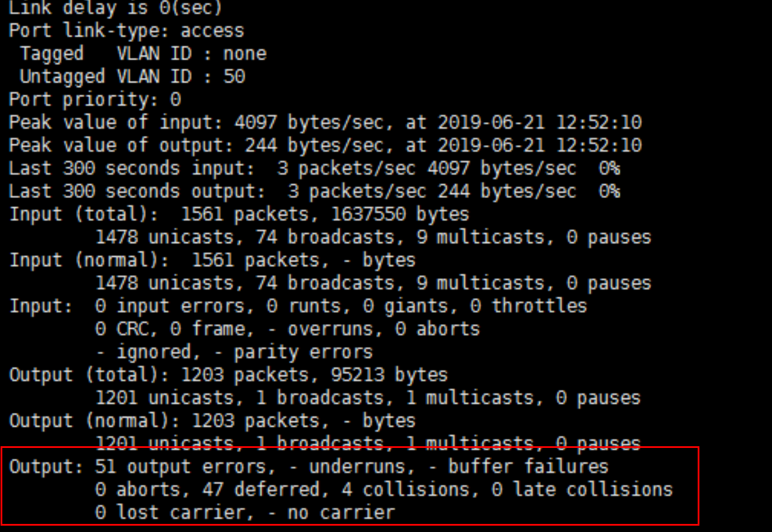This screenshot has height=532, width=772.
Task: Click the "- ignored, - parity errors" line
Action: pyautogui.click(x=234, y=352)
